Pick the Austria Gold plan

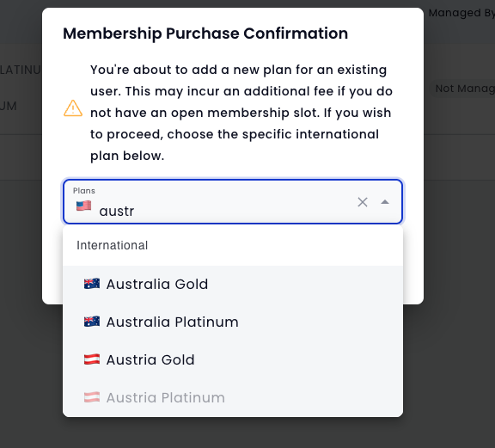pos(233,359)
